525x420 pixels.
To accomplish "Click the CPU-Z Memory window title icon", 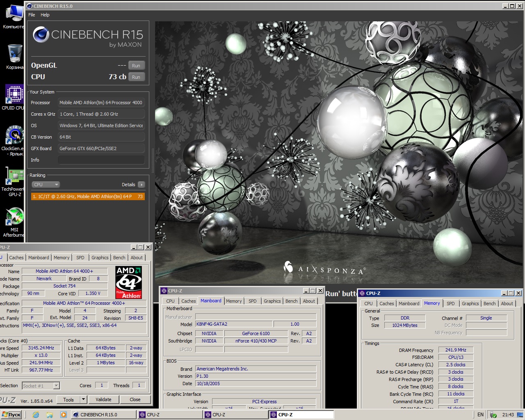I will [362, 293].
